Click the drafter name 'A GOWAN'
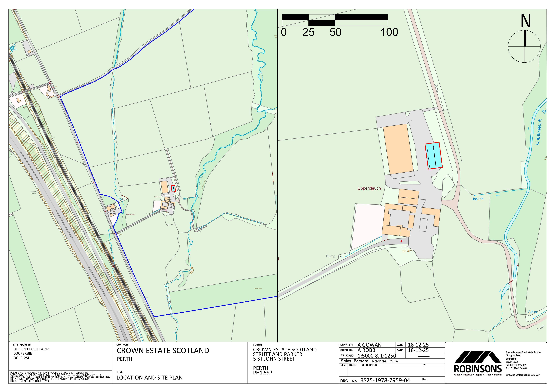 point(370,345)
